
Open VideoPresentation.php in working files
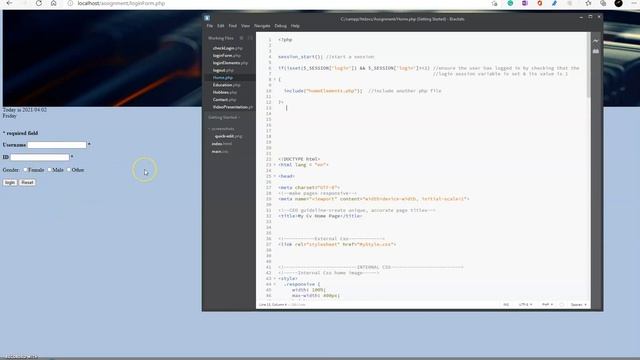click(233, 107)
